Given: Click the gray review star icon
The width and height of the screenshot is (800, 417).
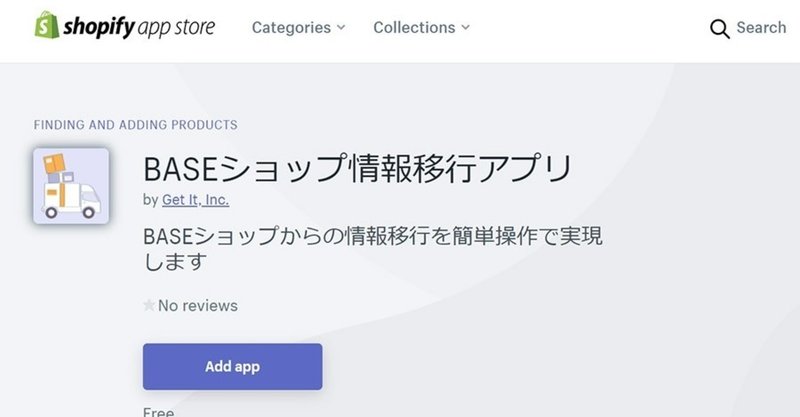Looking at the screenshot, I should point(149,305).
